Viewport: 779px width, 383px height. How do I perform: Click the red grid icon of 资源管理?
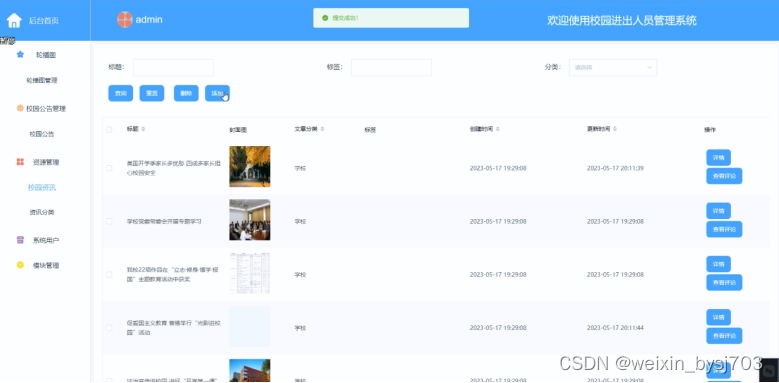click(20, 162)
